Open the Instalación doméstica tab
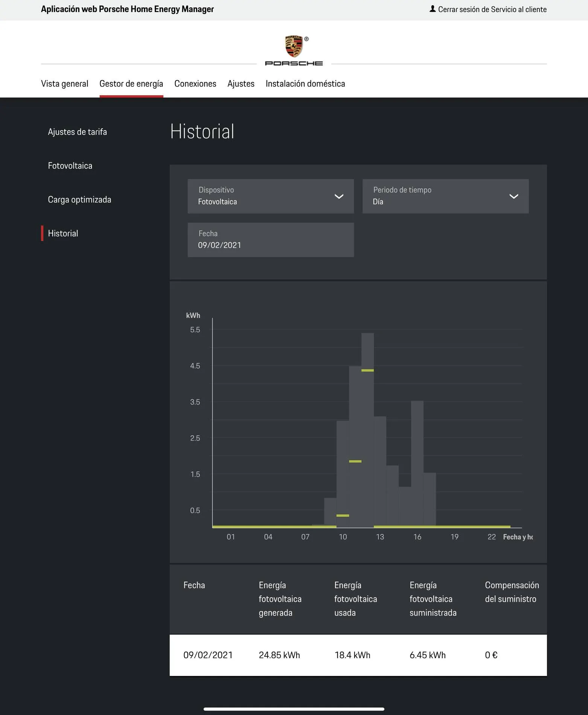588x715 pixels. pos(305,84)
